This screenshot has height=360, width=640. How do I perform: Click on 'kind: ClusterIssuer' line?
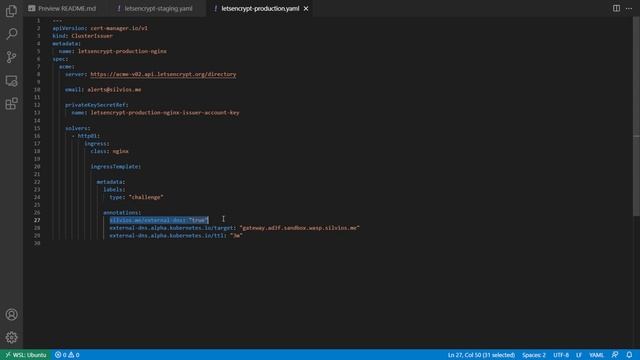pos(82,36)
